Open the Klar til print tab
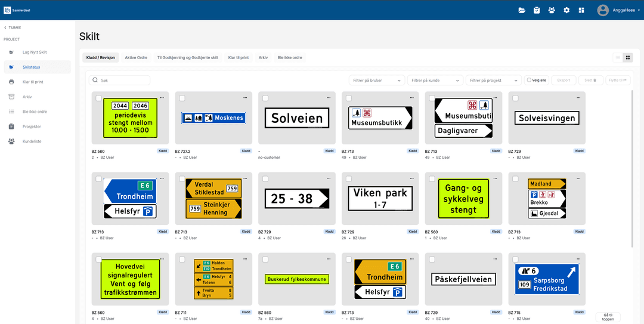644x324 pixels. coord(238,58)
